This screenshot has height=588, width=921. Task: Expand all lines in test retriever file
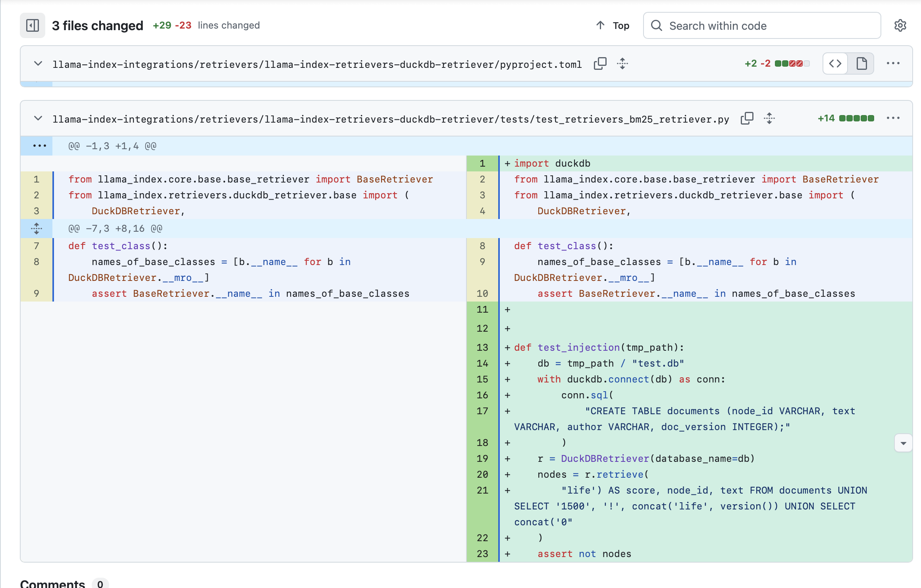[769, 118]
